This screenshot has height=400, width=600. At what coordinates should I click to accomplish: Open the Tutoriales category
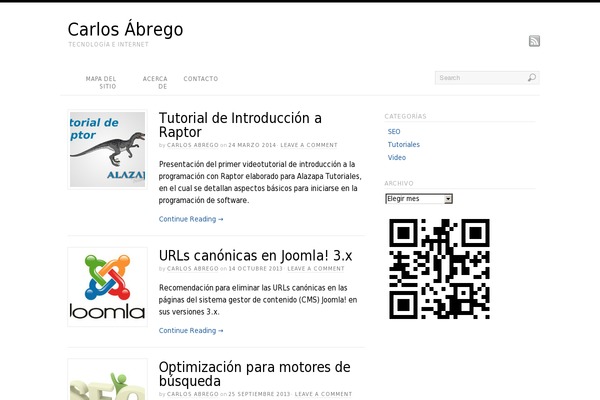(404, 145)
